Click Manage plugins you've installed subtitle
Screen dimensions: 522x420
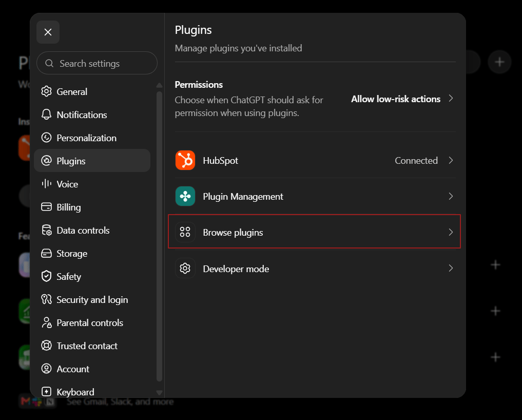point(238,48)
